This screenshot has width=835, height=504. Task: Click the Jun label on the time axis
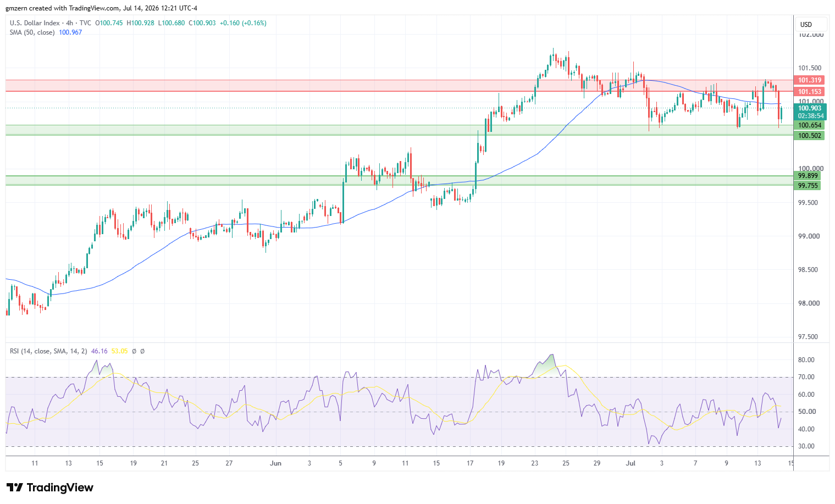point(276,463)
